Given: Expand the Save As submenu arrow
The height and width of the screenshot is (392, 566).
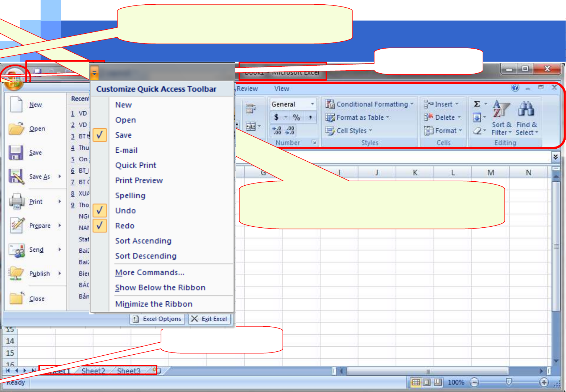Looking at the screenshot, I should click(60, 177).
